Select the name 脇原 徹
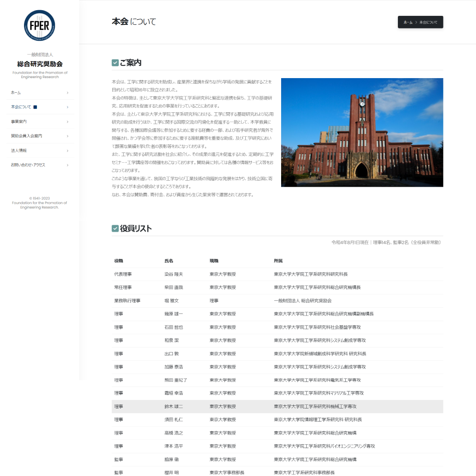476x476 pixels. 172,459
